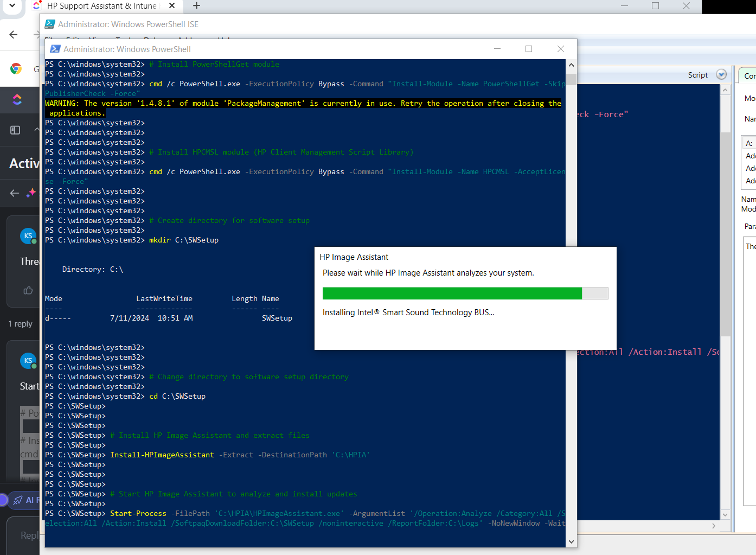Image resolution: width=756 pixels, height=555 pixels.
Task: Like the first comment with thumbs up
Action: click(x=28, y=290)
